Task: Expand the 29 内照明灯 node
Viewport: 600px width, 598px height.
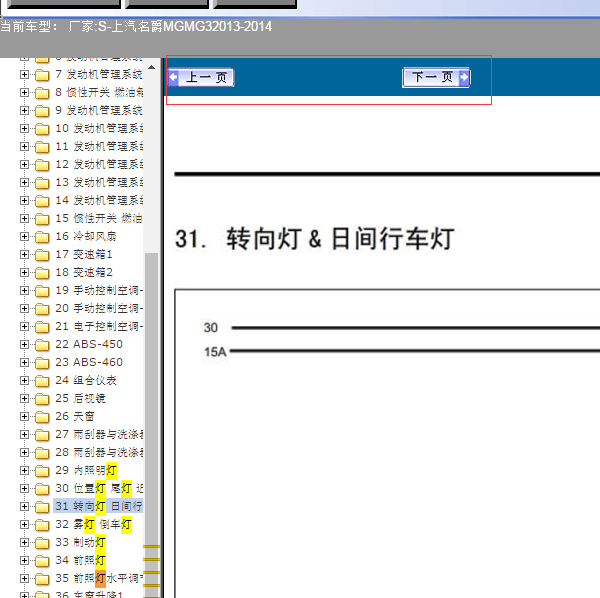Action: [24, 470]
